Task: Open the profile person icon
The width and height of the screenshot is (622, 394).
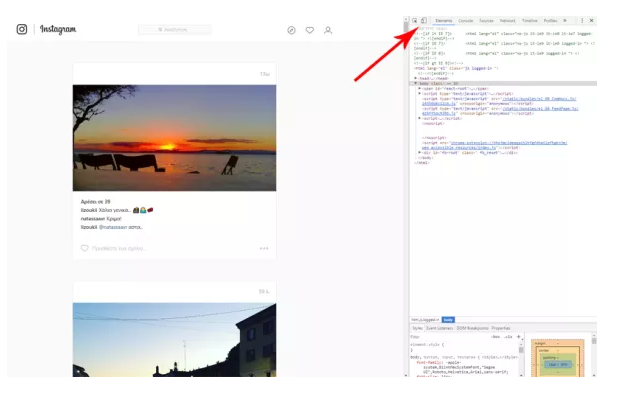Action: 328,30
